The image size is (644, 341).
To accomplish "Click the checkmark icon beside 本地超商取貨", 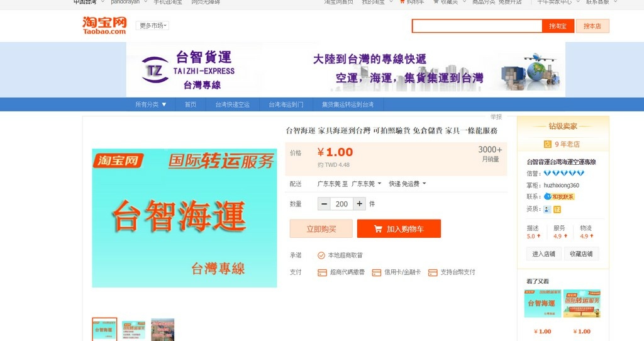I will point(321,255).
